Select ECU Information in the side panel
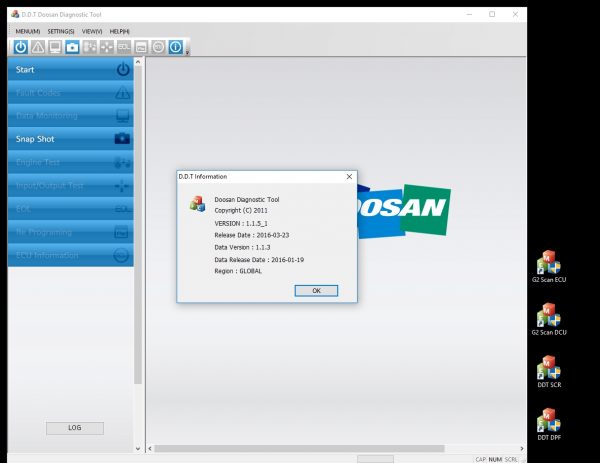 click(x=70, y=255)
